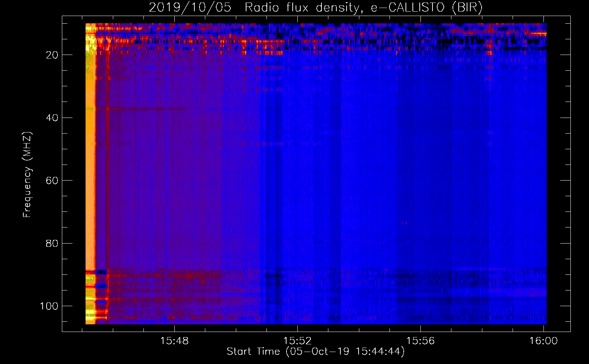Click the '100' frequency tick label
The height and width of the screenshot is (364, 589).
point(49,306)
